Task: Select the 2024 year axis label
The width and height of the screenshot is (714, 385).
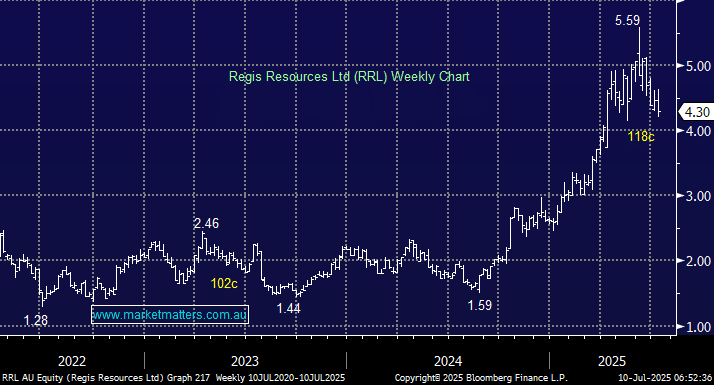Action: pyautogui.click(x=448, y=361)
